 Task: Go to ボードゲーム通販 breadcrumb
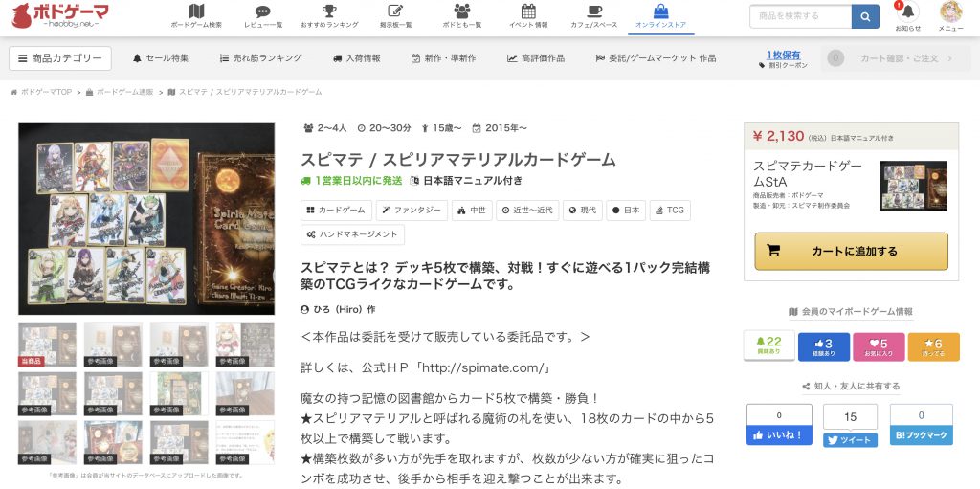coord(120,92)
